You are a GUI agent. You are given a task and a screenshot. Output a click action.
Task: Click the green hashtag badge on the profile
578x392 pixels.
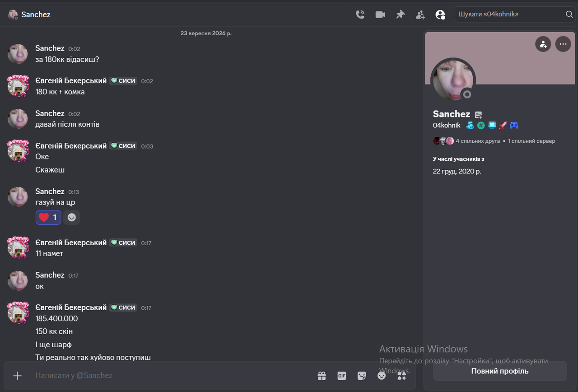[481, 126]
